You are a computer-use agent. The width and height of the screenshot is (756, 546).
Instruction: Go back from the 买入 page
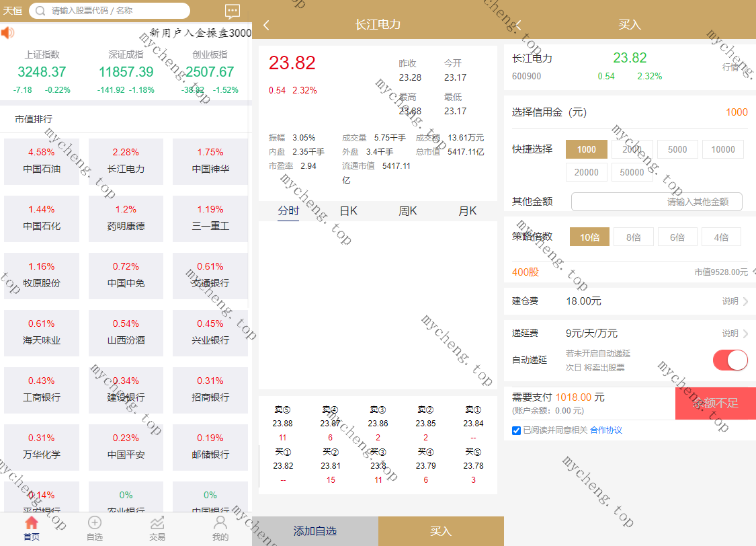coord(519,25)
